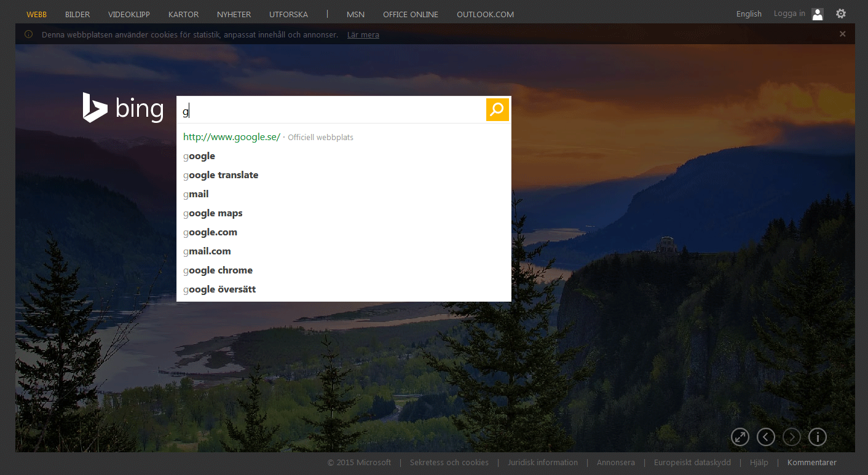Screen dimensions: 868x475
Task: Choose the http://www.google.se/ official site suggestion
Action: pos(344,137)
